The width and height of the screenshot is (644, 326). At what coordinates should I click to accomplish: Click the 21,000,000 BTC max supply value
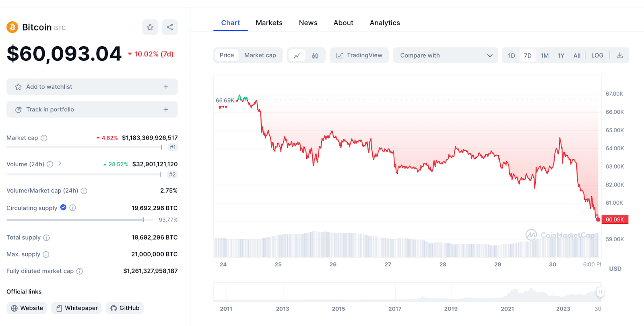155,254
